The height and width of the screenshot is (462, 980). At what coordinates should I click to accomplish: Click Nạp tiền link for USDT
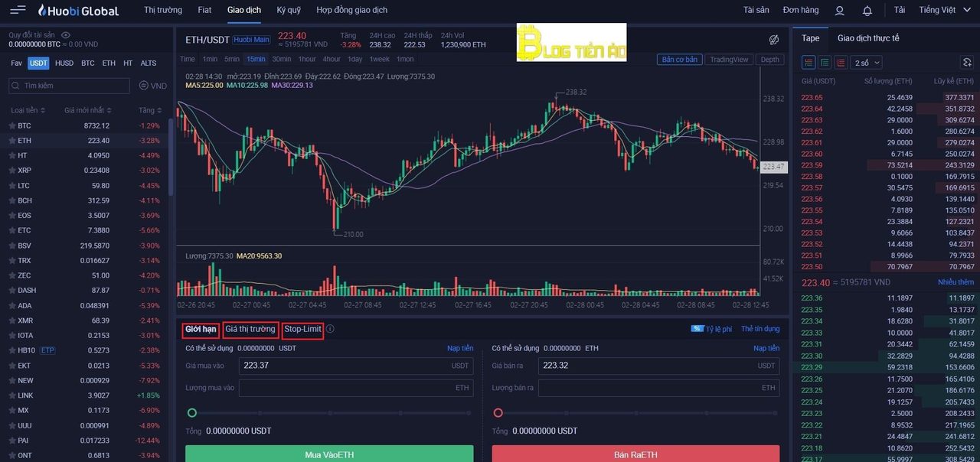pos(460,349)
